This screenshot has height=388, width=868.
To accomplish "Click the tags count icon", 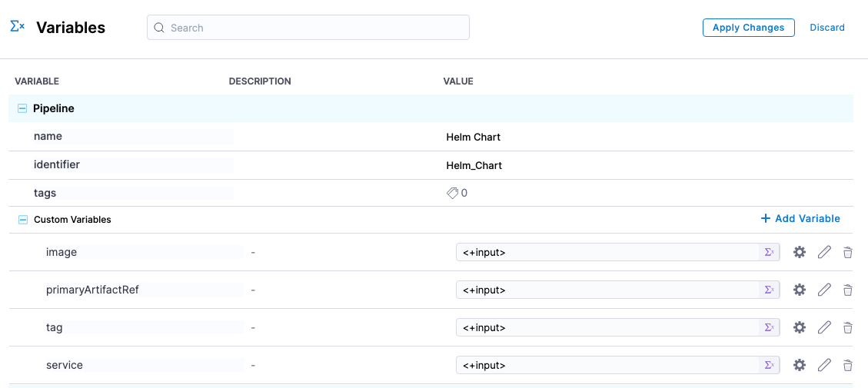I will [453, 194].
